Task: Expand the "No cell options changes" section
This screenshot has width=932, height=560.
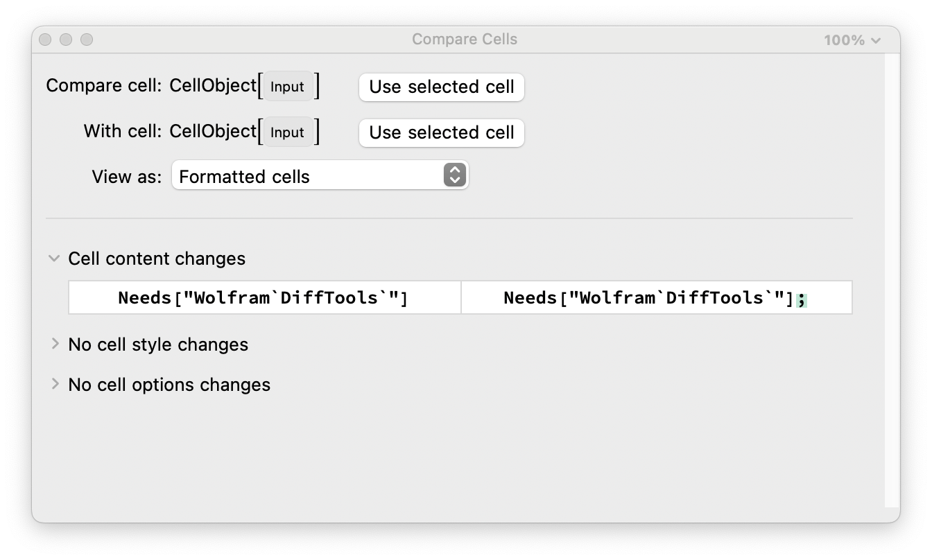Action: 55,384
